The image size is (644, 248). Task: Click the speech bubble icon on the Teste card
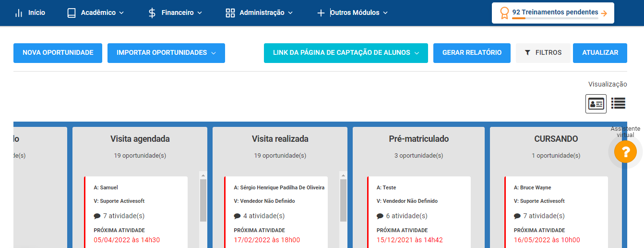[x=380, y=216]
